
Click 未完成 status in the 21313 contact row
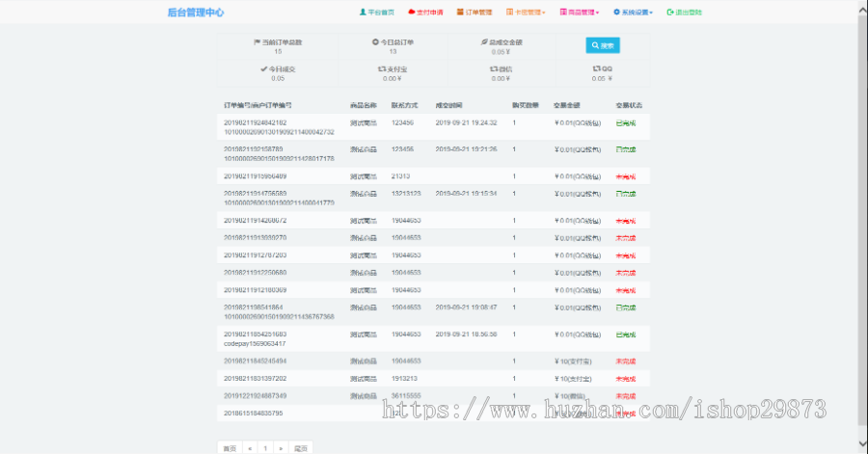tap(626, 177)
